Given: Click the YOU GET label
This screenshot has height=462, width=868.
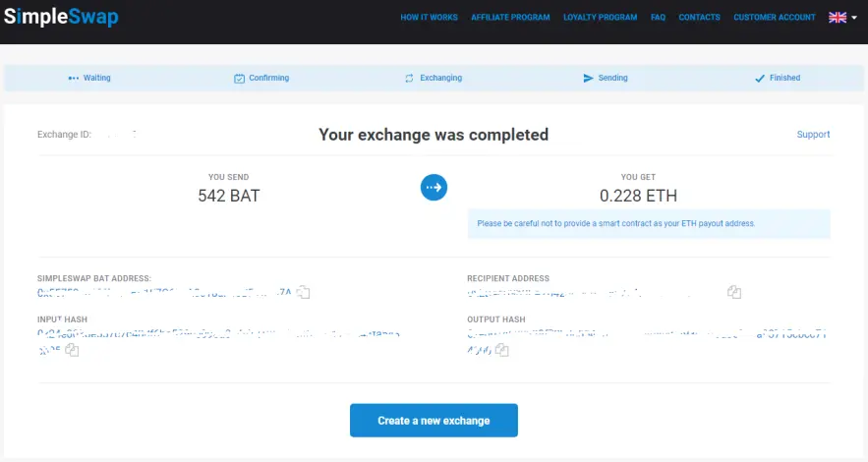Looking at the screenshot, I should [x=638, y=177].
